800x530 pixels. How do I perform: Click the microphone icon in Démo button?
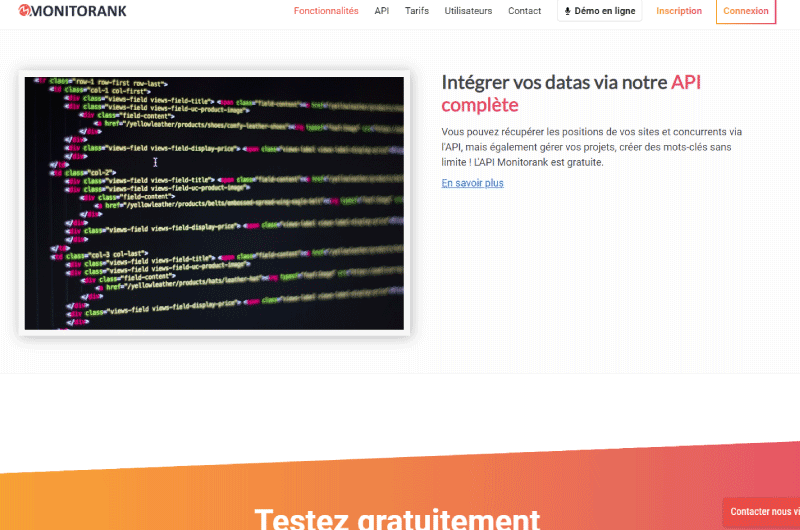[567, 11]
